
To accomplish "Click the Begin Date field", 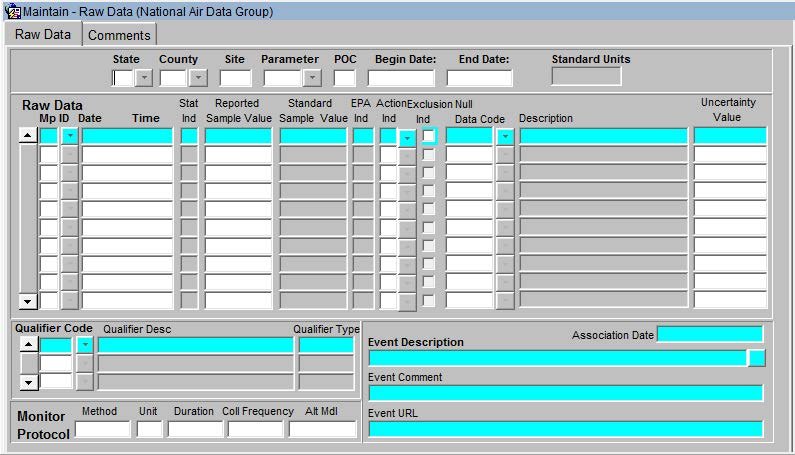I will 401,78.
